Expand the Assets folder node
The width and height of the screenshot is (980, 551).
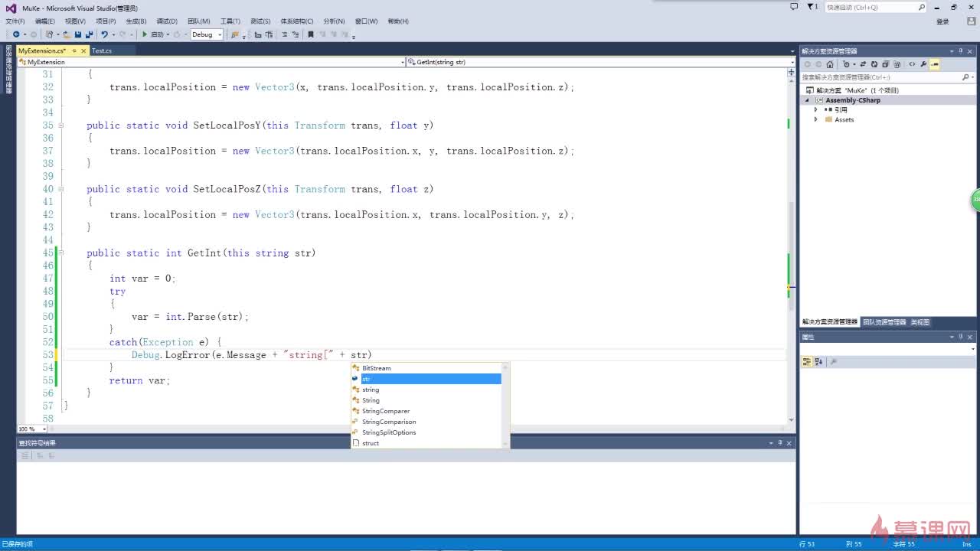coord(816,119)
